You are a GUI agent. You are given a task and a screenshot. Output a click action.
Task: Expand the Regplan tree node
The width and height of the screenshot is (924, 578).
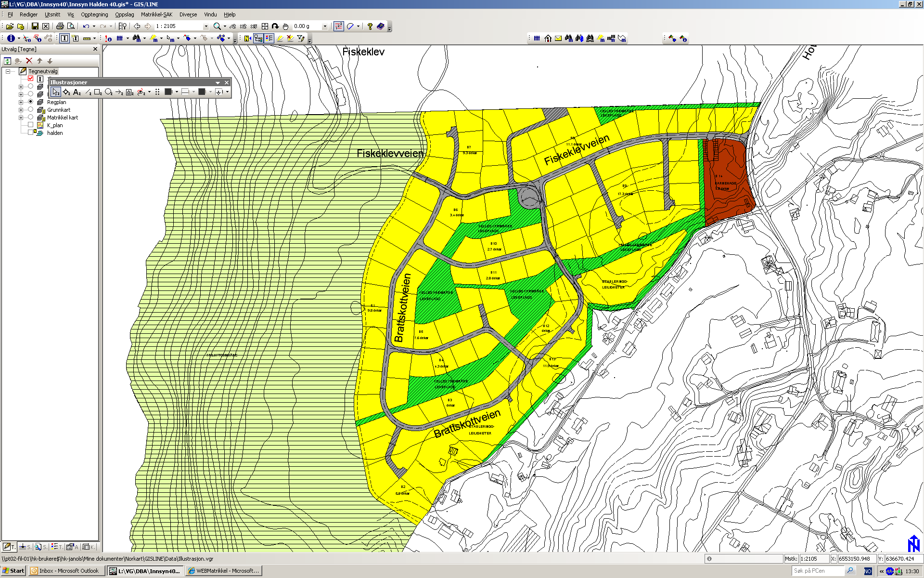pyautogui.click(x=21, y=102)
